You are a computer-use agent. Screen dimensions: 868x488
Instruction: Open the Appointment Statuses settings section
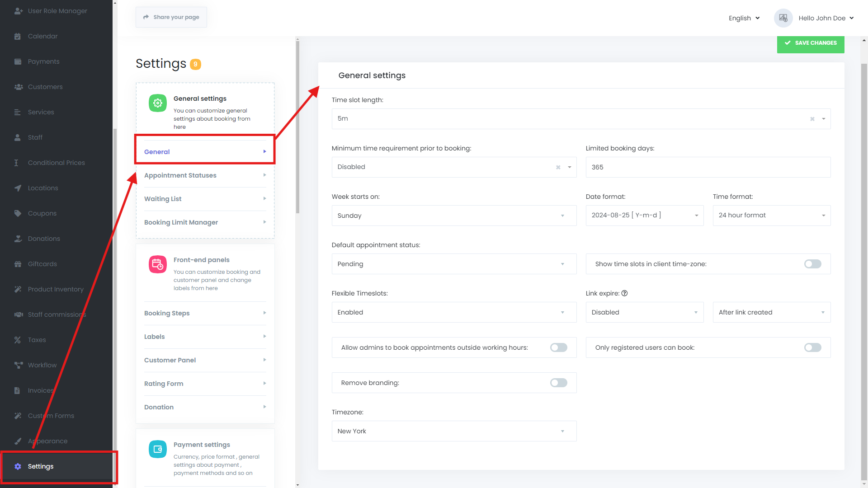tap(204, 175)
